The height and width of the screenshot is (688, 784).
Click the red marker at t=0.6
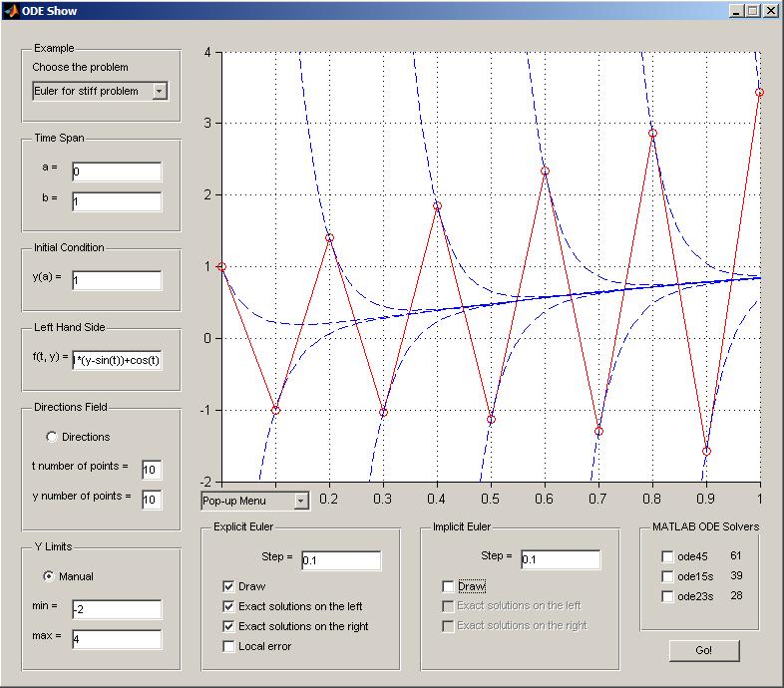545,171
